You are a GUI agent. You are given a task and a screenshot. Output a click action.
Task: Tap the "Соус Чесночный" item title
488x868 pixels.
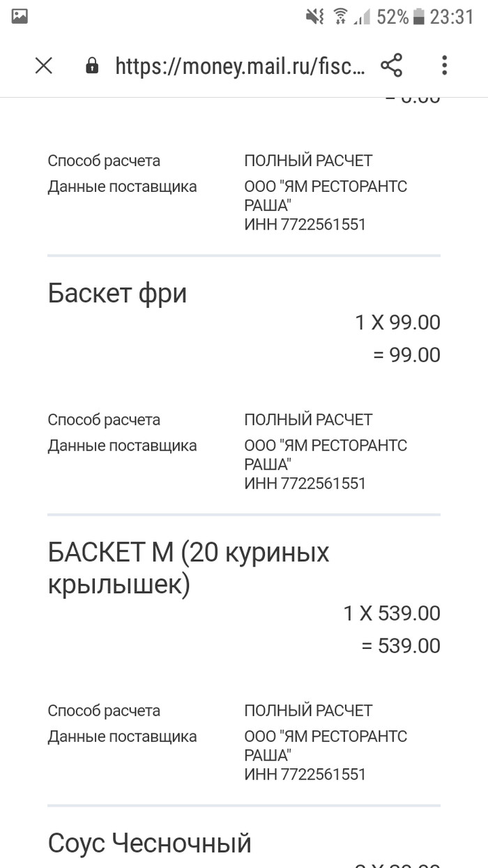[x=149, y=844]
